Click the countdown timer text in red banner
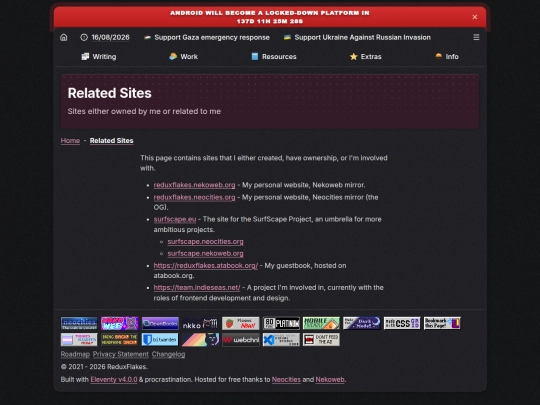 [270, 21]
